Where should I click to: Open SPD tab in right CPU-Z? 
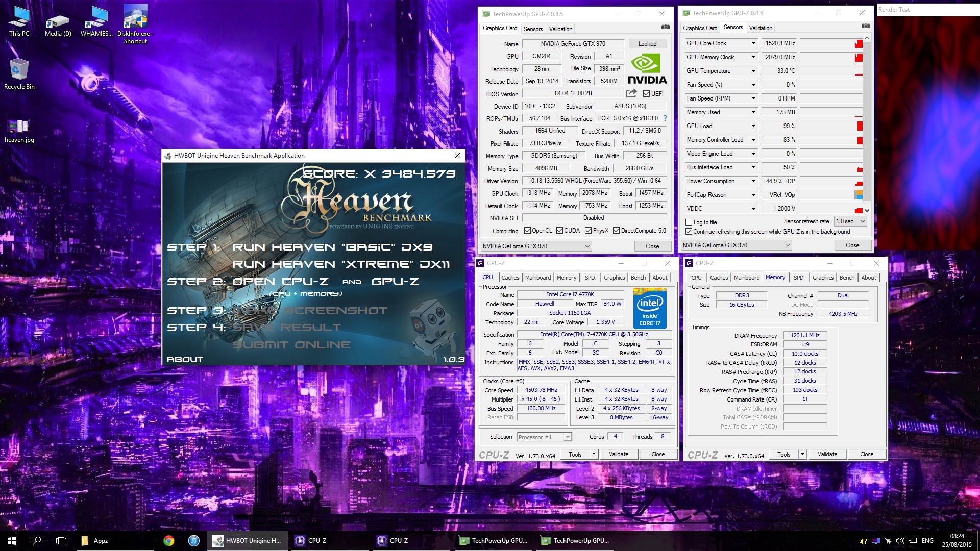pyautogui.click(x=798, y=278)
